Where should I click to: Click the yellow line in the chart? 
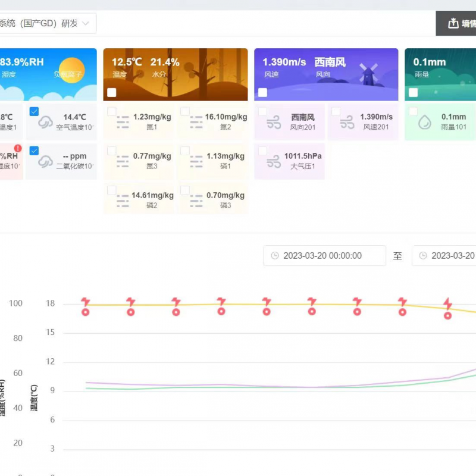tap(243, 304)
